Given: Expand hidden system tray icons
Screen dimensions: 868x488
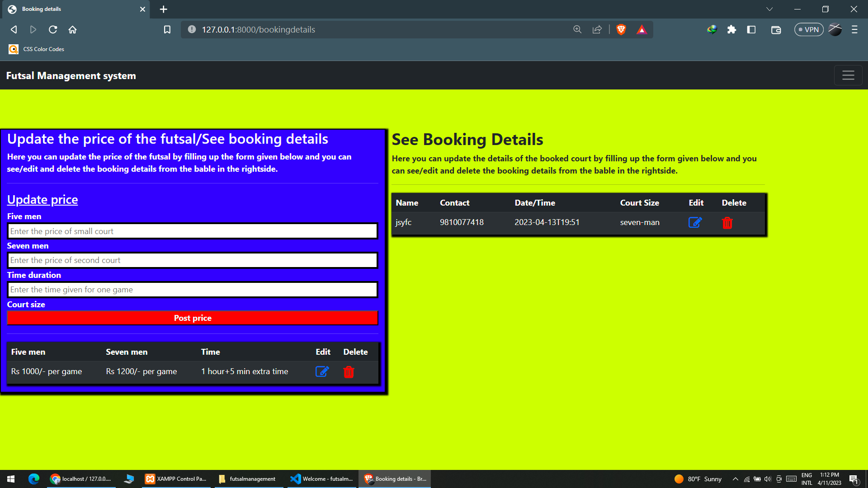Looking at the screenshot, I should [736, 479].
